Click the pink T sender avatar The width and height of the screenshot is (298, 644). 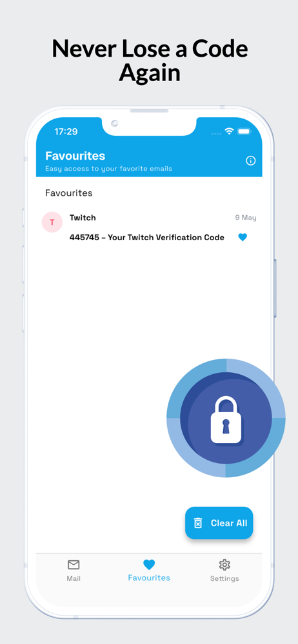(52, 222)
